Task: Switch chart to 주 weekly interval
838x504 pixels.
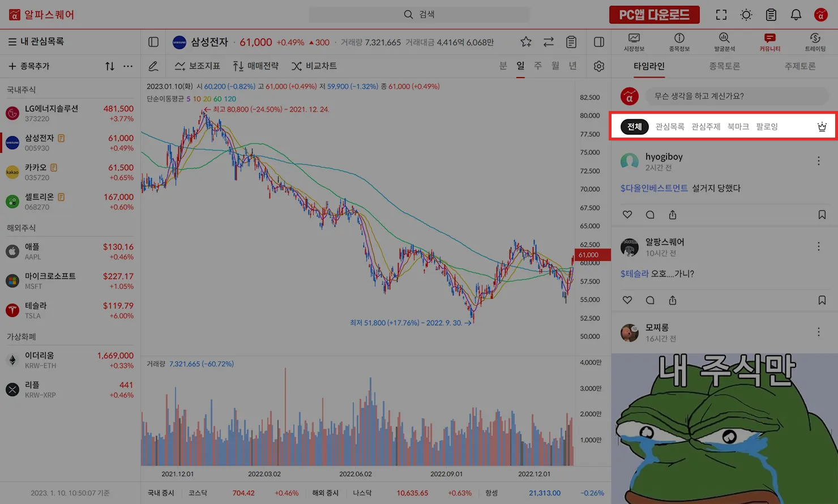Action: coord(538,66)
